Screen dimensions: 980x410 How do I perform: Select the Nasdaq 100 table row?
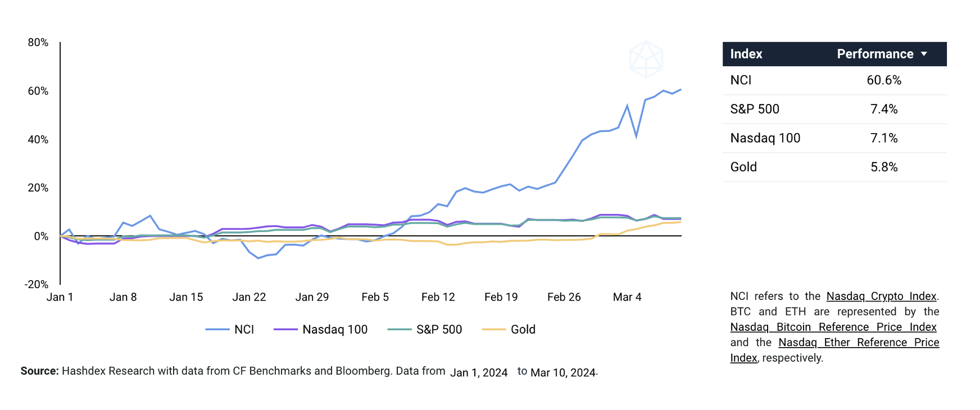point(834,138)
